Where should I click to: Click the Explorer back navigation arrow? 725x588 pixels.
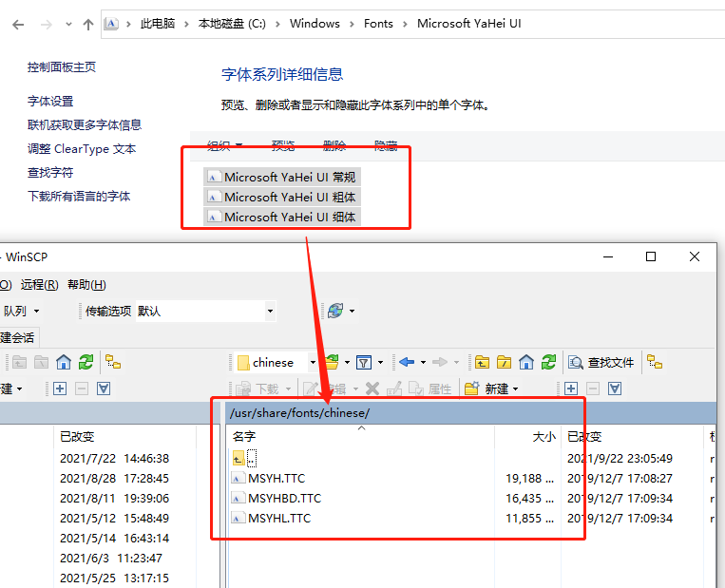[x=18, y=24]
